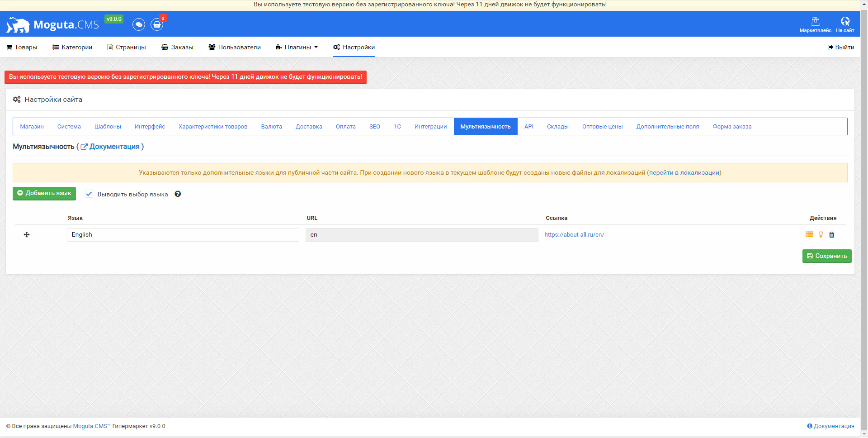
Task: Open the Шаблоны settings tab
Action: coord(108,127)
